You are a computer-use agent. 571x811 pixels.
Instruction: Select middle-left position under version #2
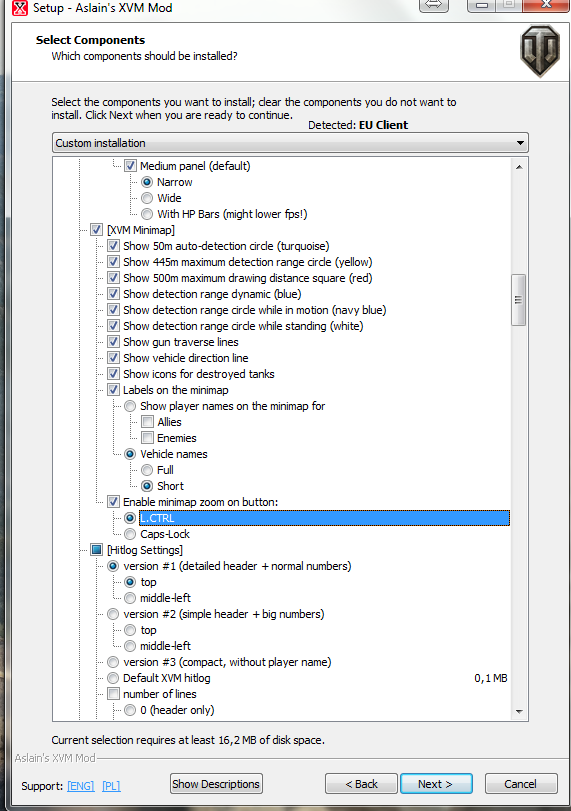tap(130, 646)
